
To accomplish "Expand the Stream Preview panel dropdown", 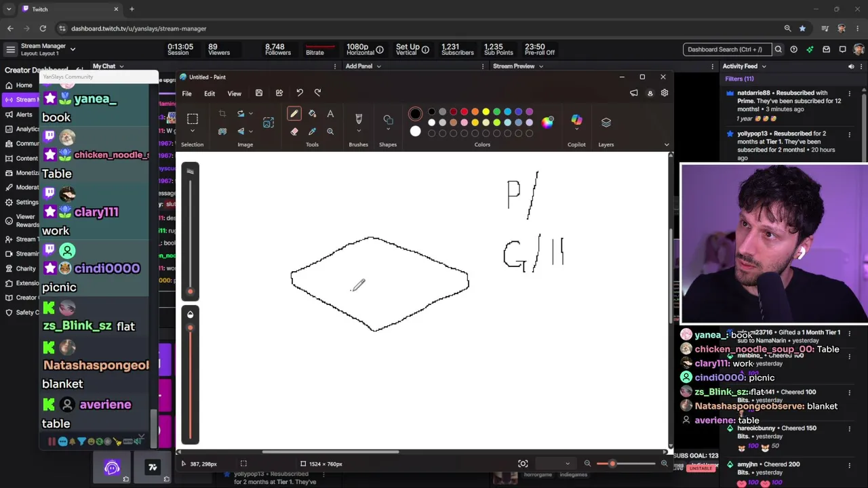I will click(x=541, y=66).
